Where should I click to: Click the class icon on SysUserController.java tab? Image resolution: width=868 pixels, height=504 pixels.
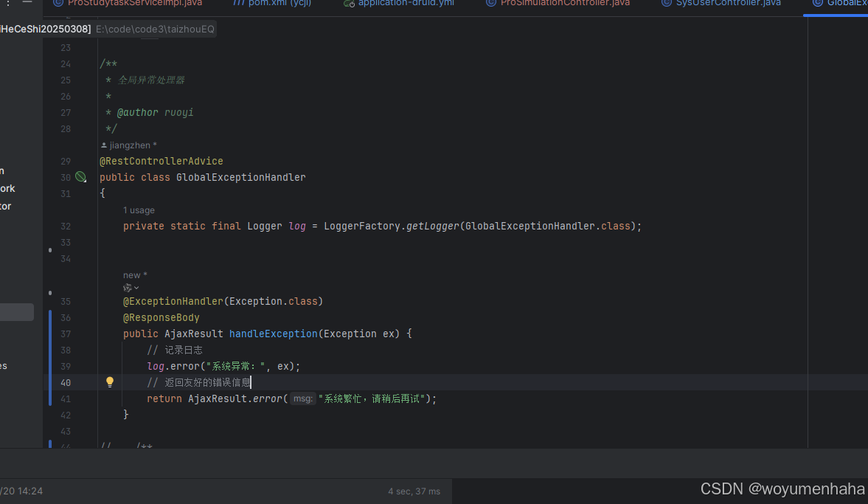pos(667,4)
